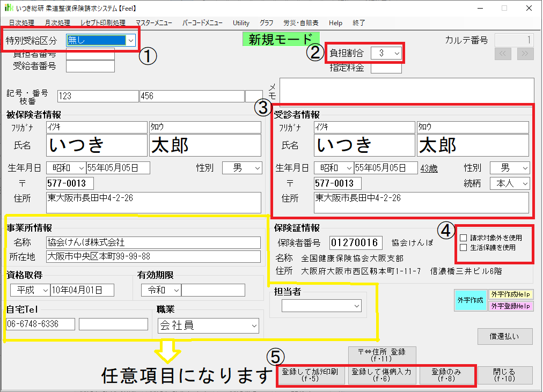
Task: Enable 請求対象外を使用 checkbox
Action: pos(463,238)
